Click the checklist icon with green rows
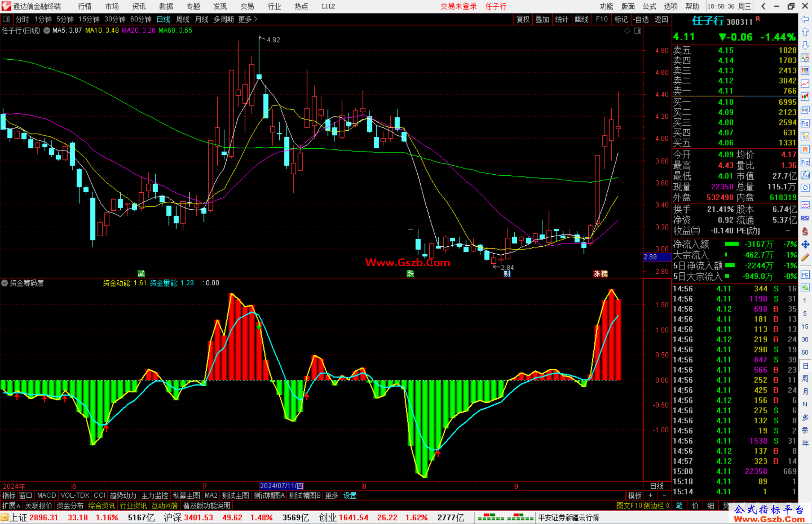This screenshot has width=812, height=524. 805,58
